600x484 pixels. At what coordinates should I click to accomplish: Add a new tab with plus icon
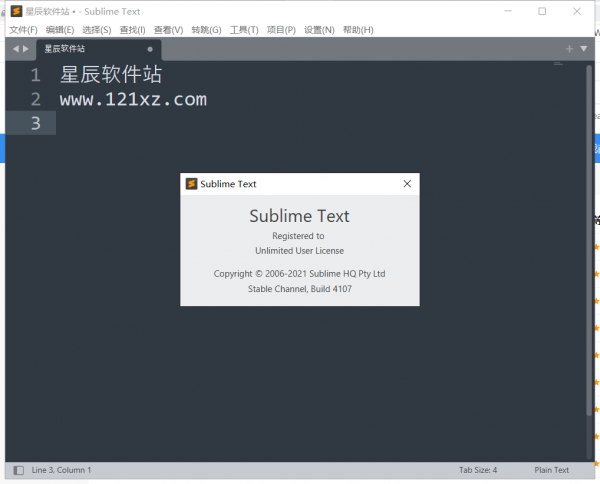(x=569, y=49)
